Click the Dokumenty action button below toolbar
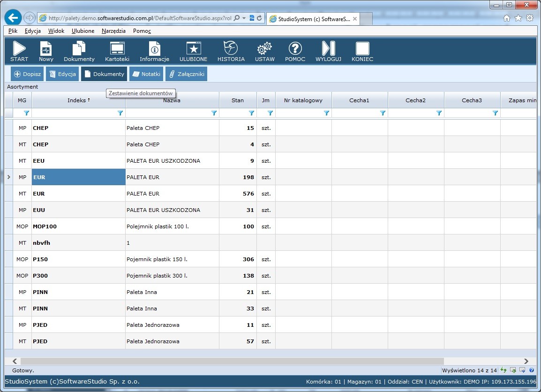The width and height of the screenshot is (541, 392). pos(104,74)
